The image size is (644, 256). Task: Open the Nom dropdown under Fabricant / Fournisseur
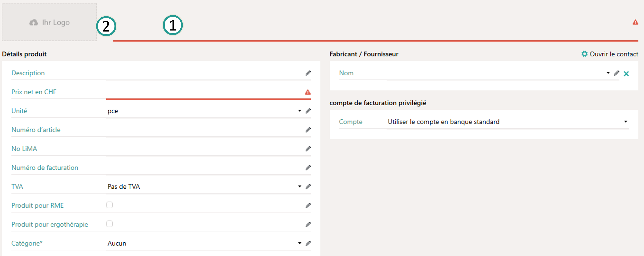[608, 73]
